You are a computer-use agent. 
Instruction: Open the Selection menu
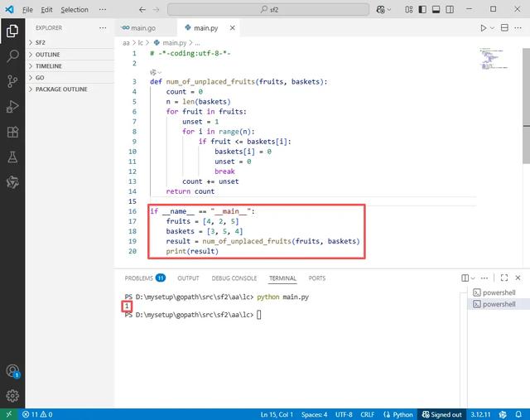click(x=75, y=10)
